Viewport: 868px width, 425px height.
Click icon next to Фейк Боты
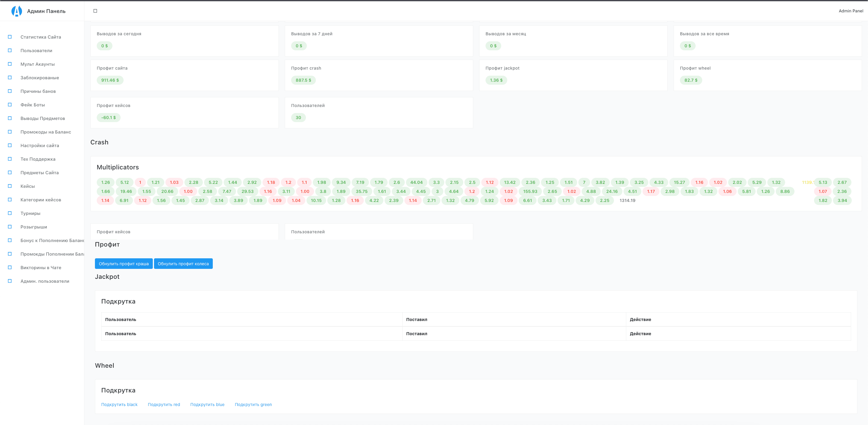(x=10, y=105)
